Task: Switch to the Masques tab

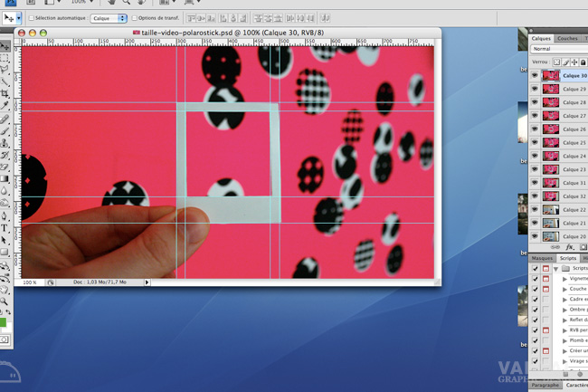Action: (542, 258)
